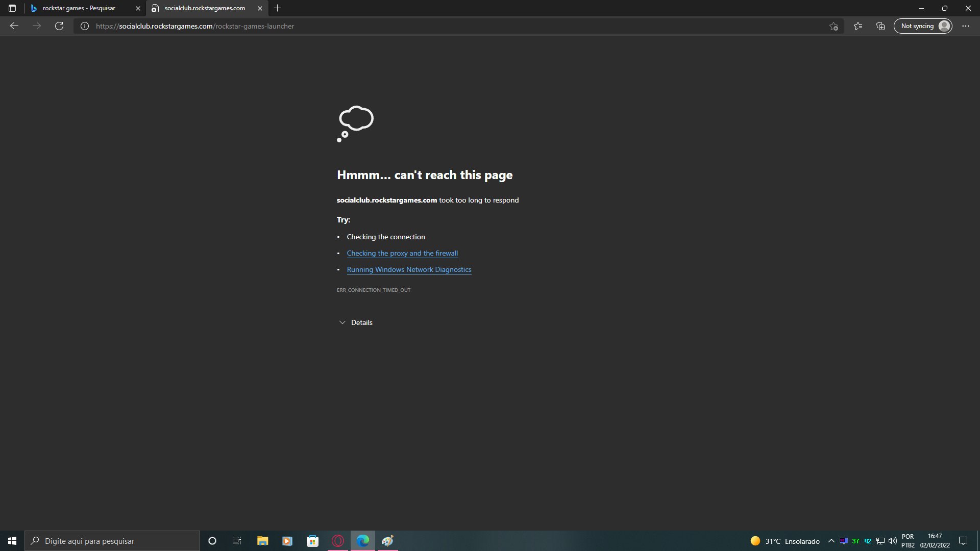Click the cyan 42 temperature tray icon

point(868,541)
